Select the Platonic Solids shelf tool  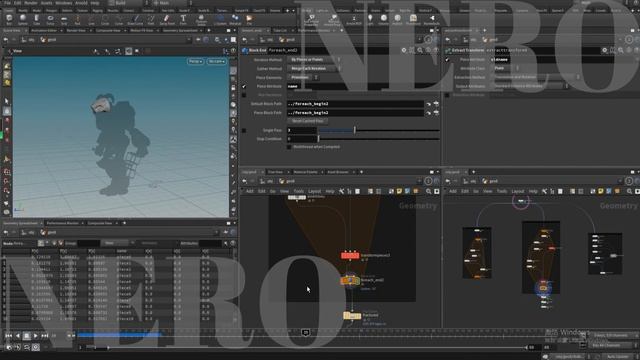pos(201,19)
